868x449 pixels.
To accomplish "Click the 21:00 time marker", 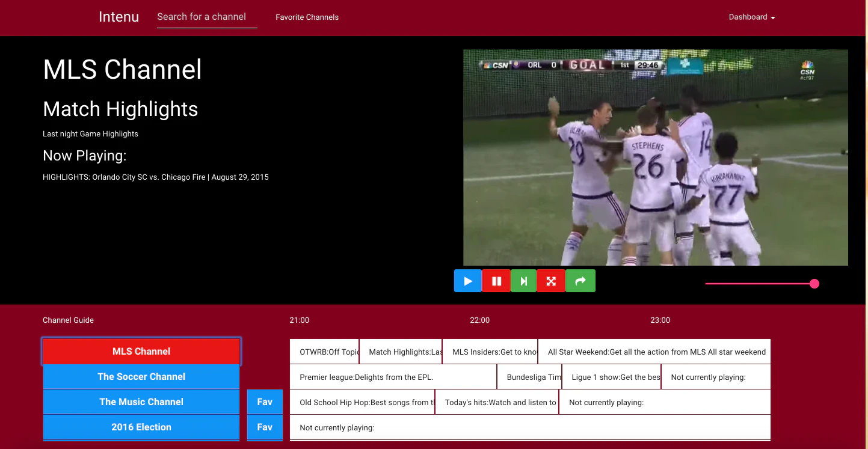I will [x=299, y=320].
